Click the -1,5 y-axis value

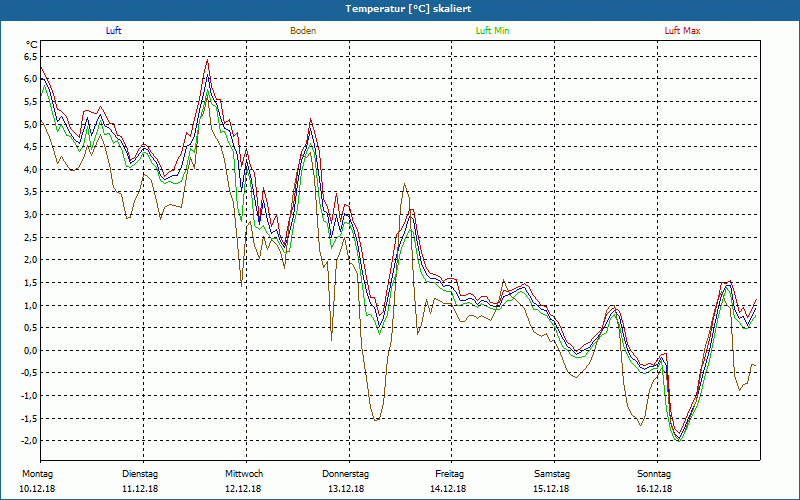coord(29,418)
